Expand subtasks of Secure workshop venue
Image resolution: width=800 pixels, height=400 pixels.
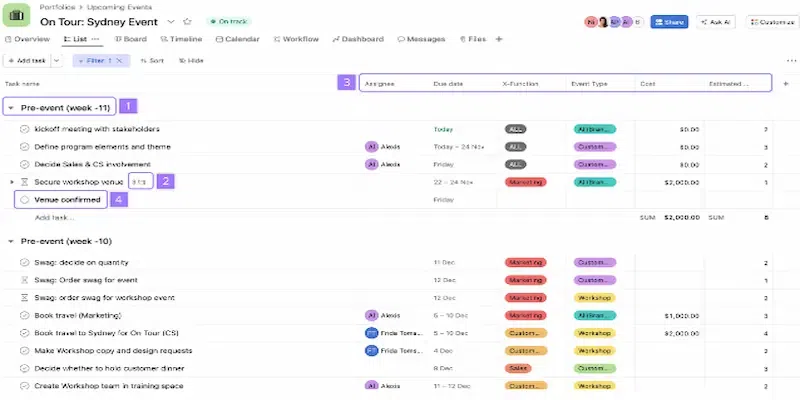click(x=11, y=182)
